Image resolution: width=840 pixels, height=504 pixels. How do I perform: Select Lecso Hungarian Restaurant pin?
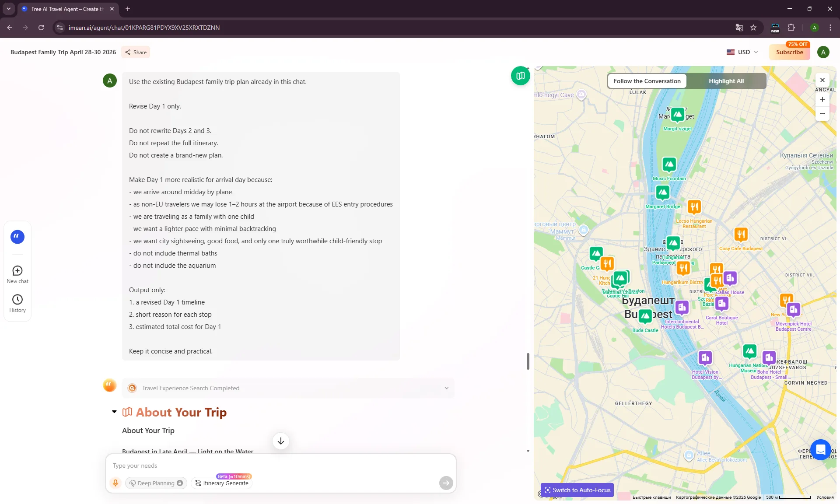tap(694, 206)
